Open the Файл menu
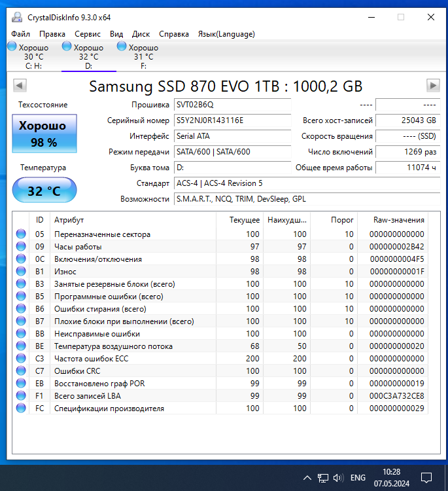 pos(20,34)
